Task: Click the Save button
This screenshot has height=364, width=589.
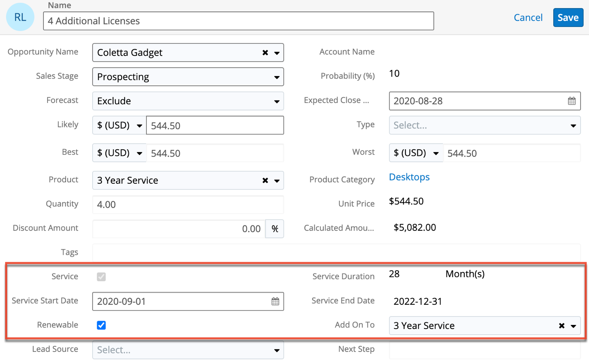Action: tap(568, 18)
